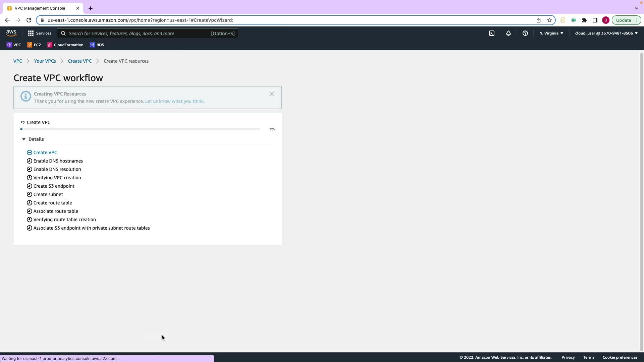Image resolution: width=644 pixels, height=362 pixels.
Task: Bookmark page with the star icon
Action: click(549, 20)
